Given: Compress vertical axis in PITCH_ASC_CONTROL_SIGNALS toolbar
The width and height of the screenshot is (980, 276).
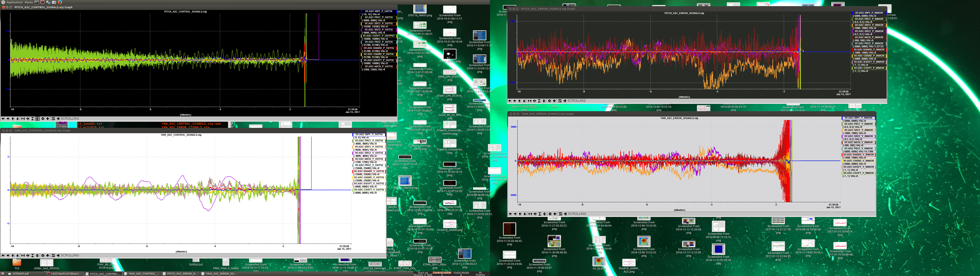Looking at the screenshot, I should pyautogui.click(x=32, y=119).
